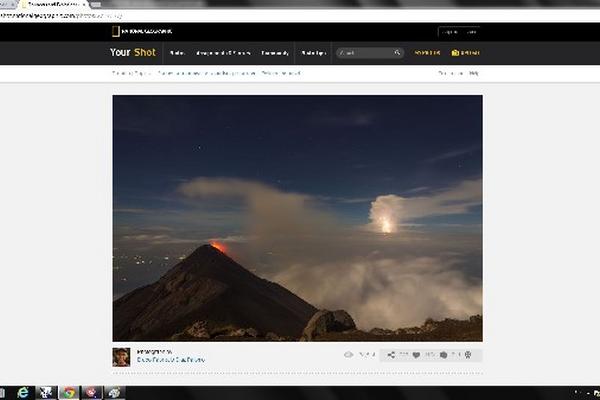The image size is (600, 400).
Task: Click the photographer's avatar thumbnail
Action: coord(121,356)
